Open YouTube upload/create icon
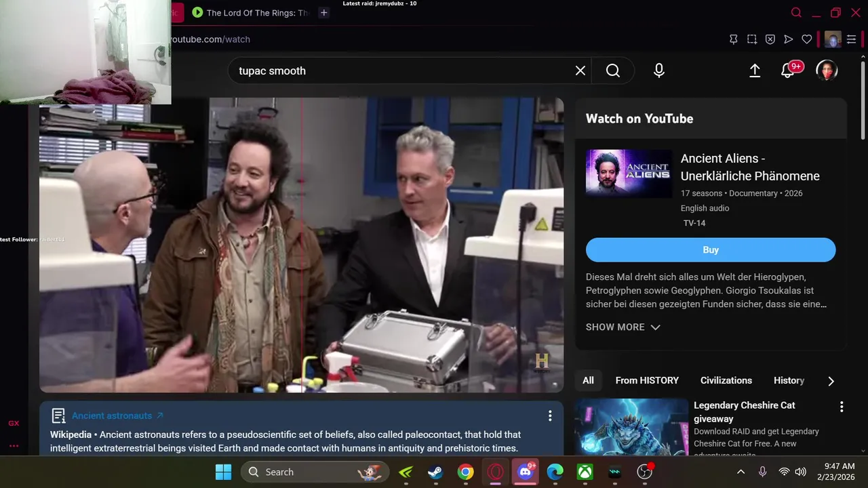The width and height of the screenshot is (868, 488). [x=755, y=70]
